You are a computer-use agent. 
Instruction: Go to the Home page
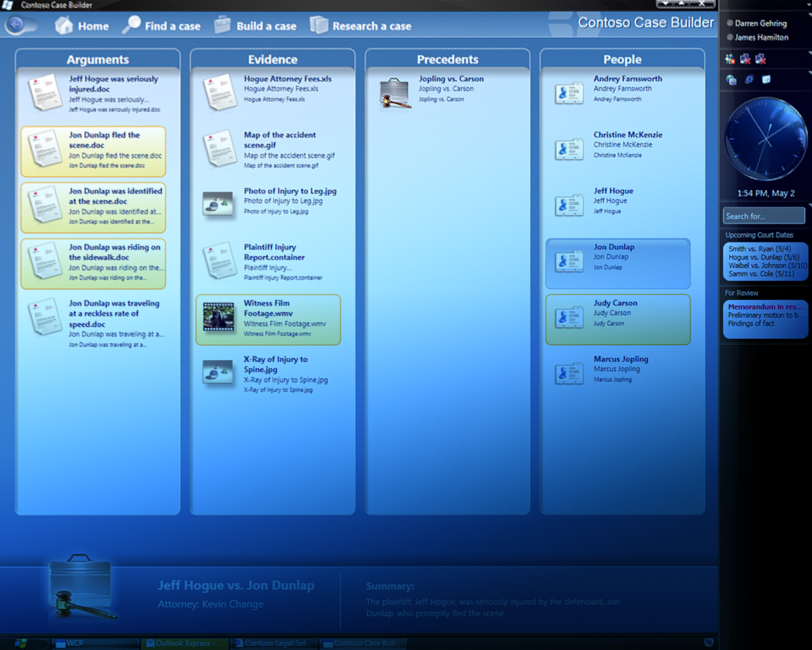(82, 26)
